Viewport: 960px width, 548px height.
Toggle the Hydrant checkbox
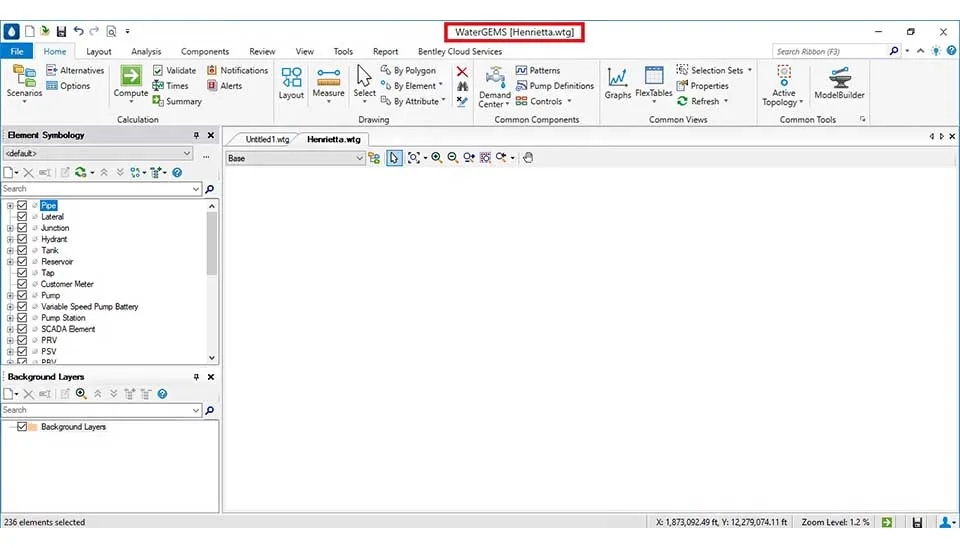tap(22, 239)
